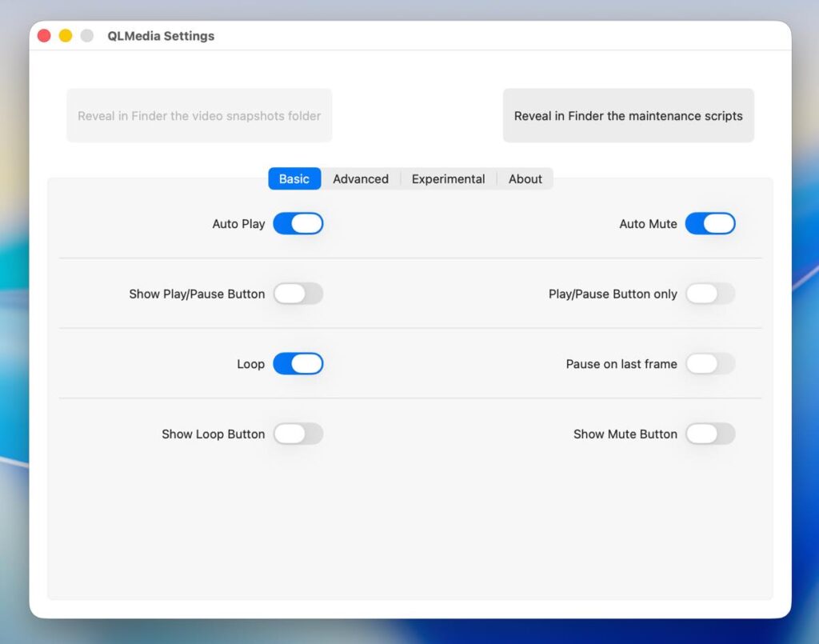Click the greyed-out zoom window button
Image resolution: width=819 pixels, height=644 pixels.
coord(87,36)
